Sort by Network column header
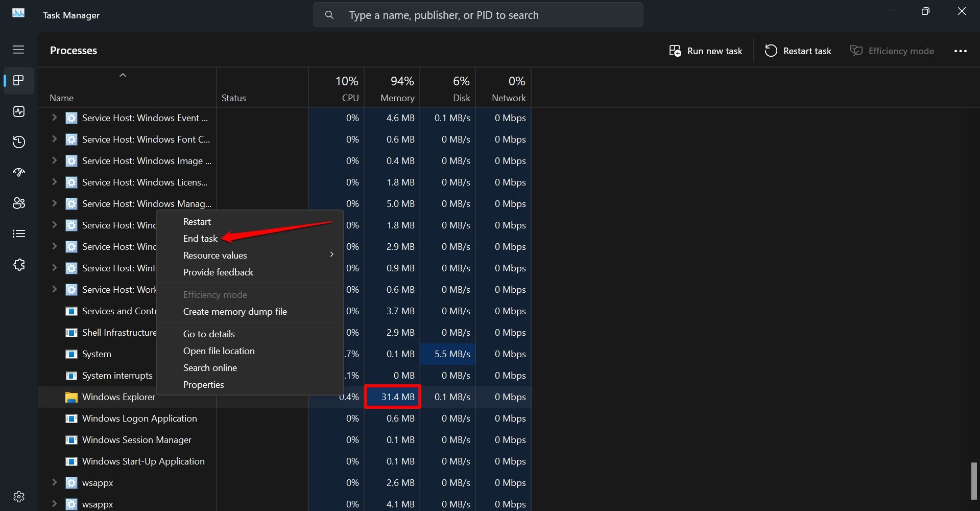 click(504, 88)
